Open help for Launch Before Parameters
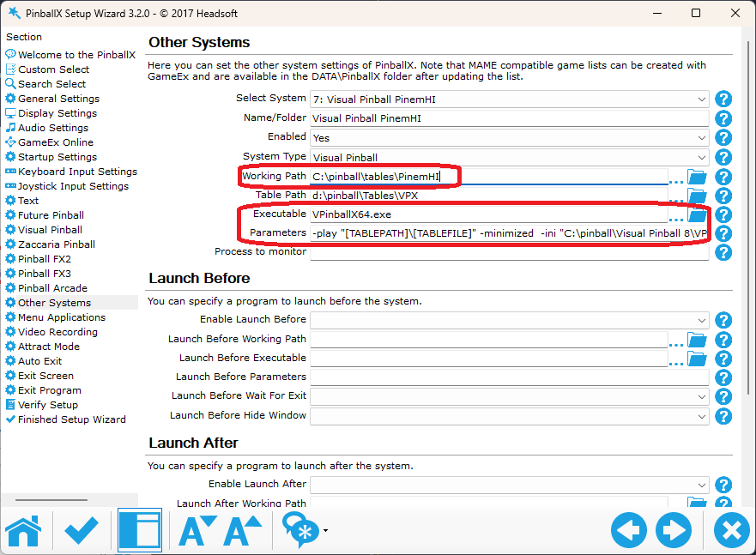Image resolution: width=756 pixels, height=555 pixels. point(723,377)
